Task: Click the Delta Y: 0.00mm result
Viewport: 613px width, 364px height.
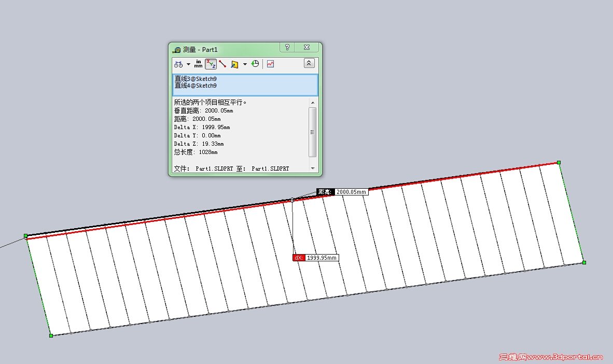Action: [x=198, y=135]
